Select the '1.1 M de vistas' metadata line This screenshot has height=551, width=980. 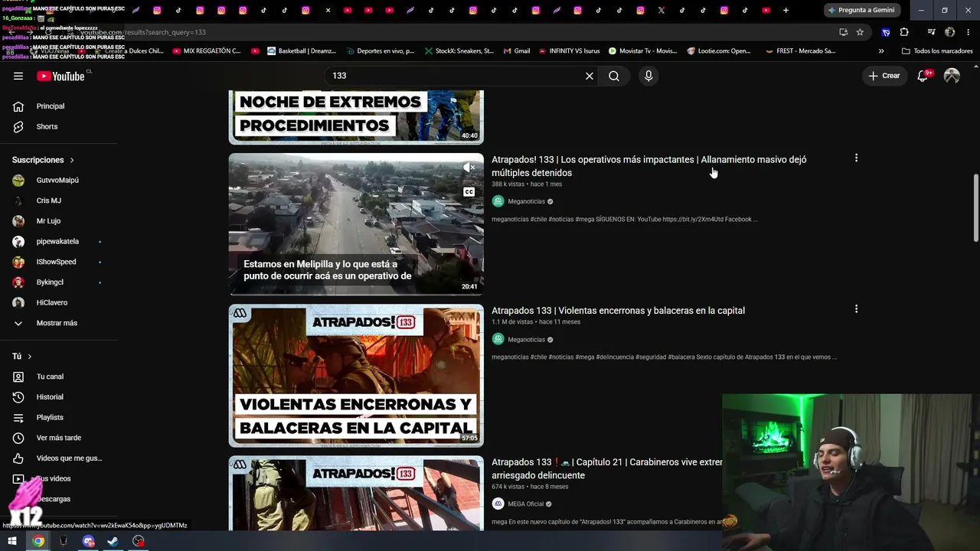click(536, 322)
